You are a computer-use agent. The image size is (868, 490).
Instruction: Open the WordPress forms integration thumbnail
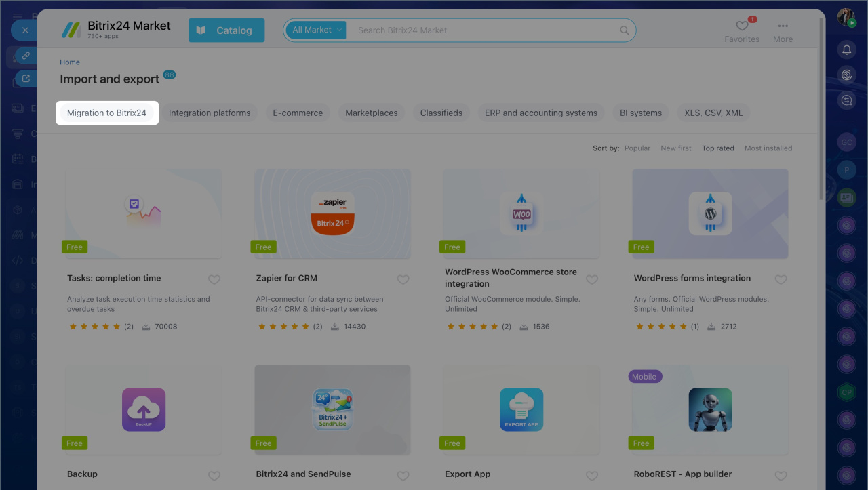pos(711,213)
